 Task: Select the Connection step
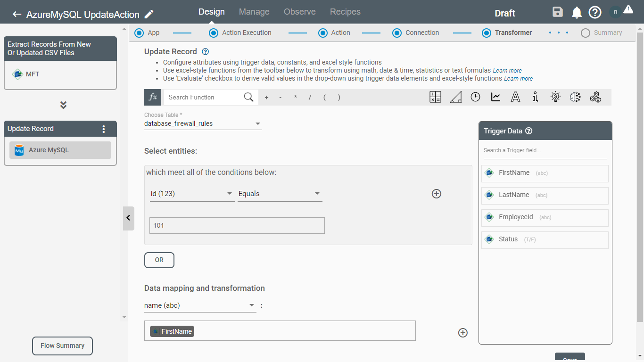pos(416,33)
